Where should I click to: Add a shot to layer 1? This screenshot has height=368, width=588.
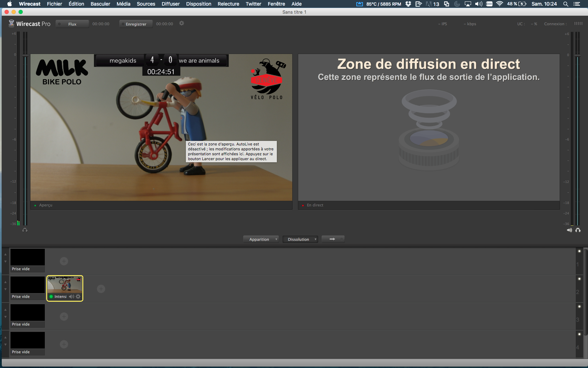click(x=64, y=261)
